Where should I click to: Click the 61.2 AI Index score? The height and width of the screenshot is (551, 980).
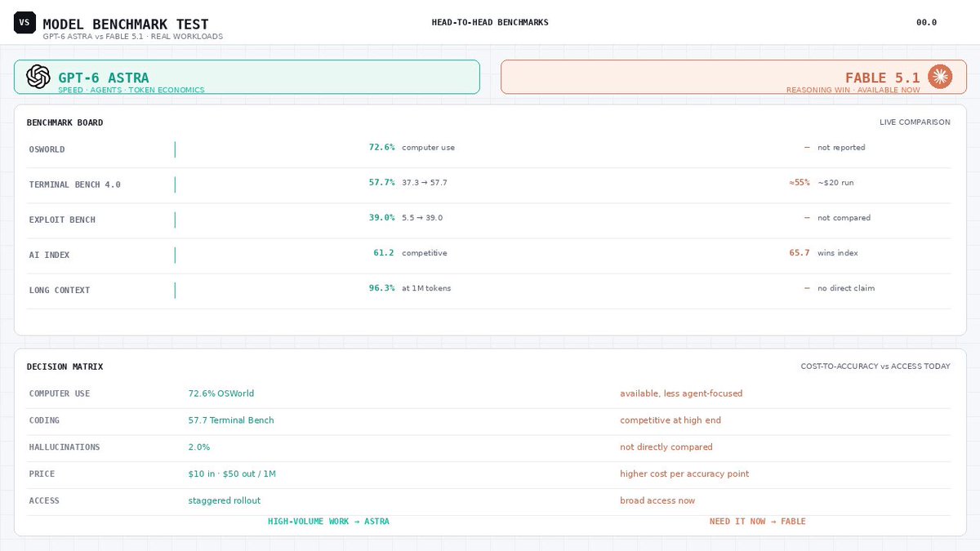pyautogui.click(x=384, y=253)
